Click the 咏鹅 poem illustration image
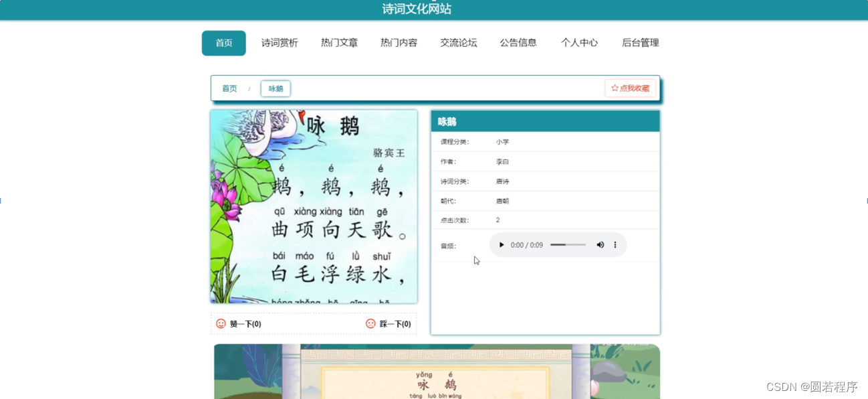This screenshot has height=399, width=868. [314, 206]
